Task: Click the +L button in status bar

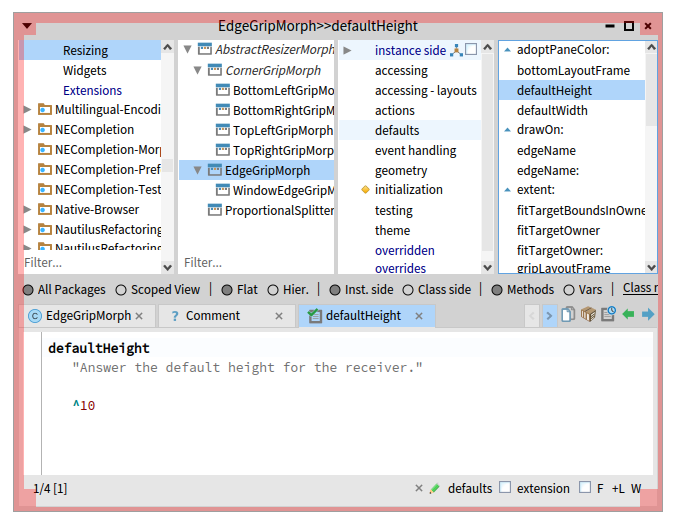Action: [618, 488]
